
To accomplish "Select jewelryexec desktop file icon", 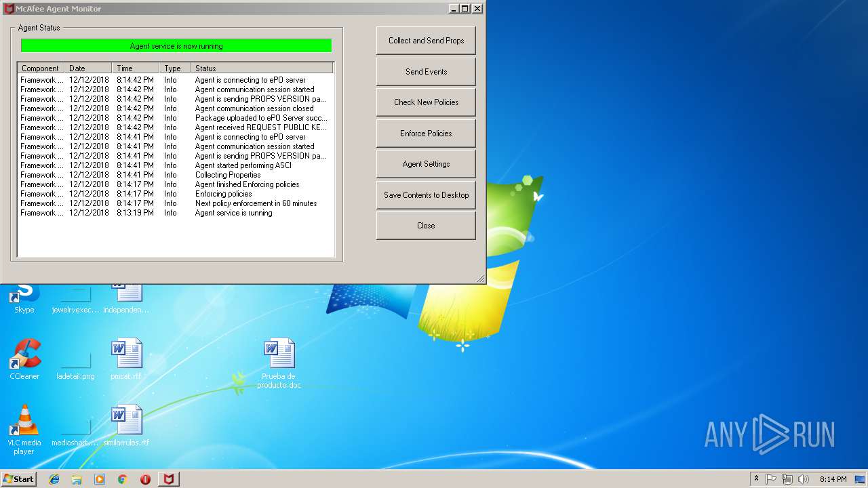I will coord(75,298).
